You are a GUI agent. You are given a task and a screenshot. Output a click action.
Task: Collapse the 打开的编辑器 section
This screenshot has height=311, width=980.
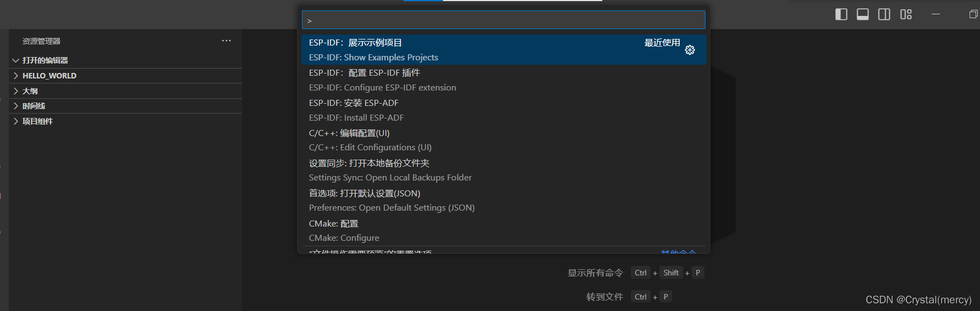coord(125,60)
